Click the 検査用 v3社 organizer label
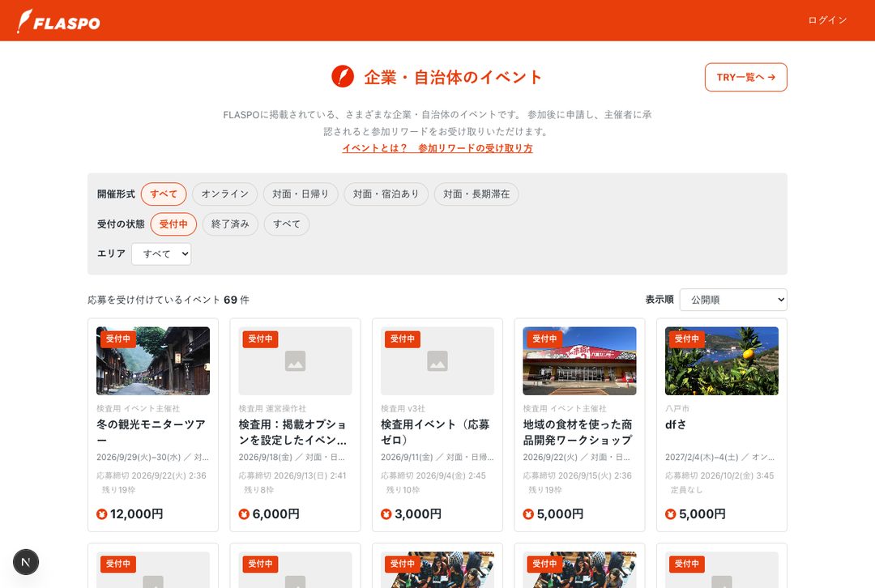Viewport: 875px width, 588px height. click(403, 408)
